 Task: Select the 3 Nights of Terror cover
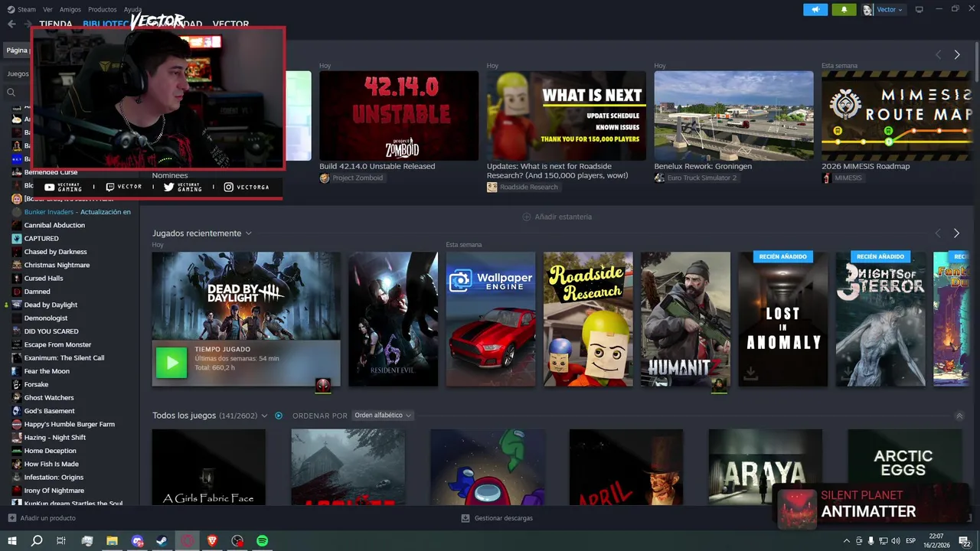(880, 319)
